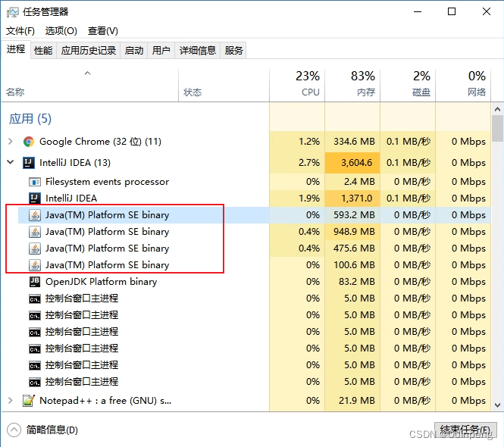Viewport: 504px width, 447px height.
Task: Click the 应用 (5) group heading
Action: click(30, 119)
